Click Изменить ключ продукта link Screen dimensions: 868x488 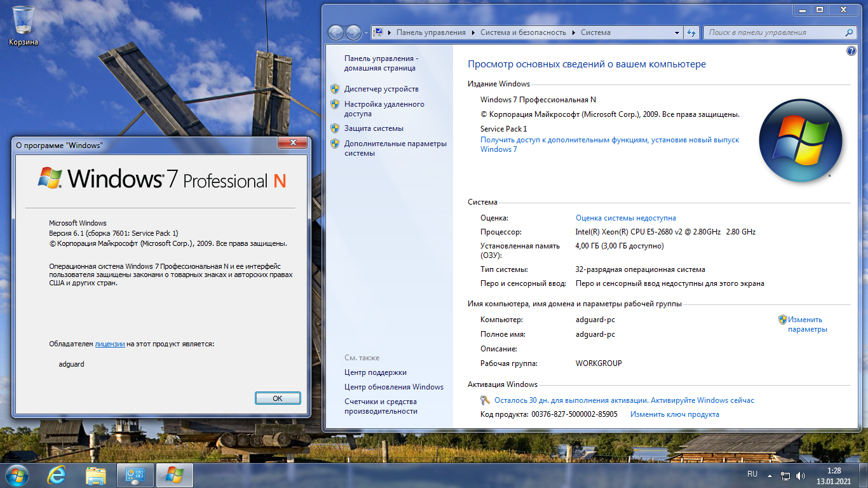pyautogui.click(x=675, y=414)
